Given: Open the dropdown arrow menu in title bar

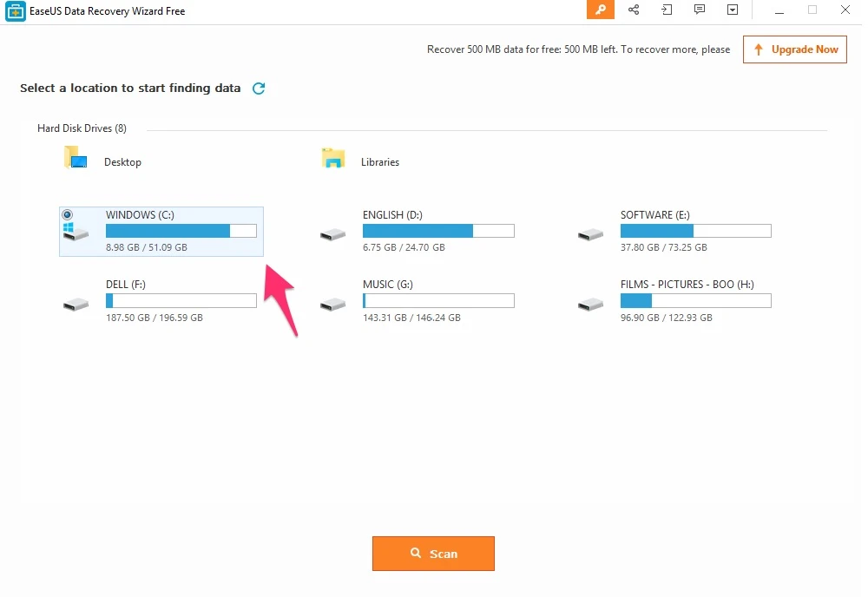Looking at the screenshot, I should (x=733, y=10).
